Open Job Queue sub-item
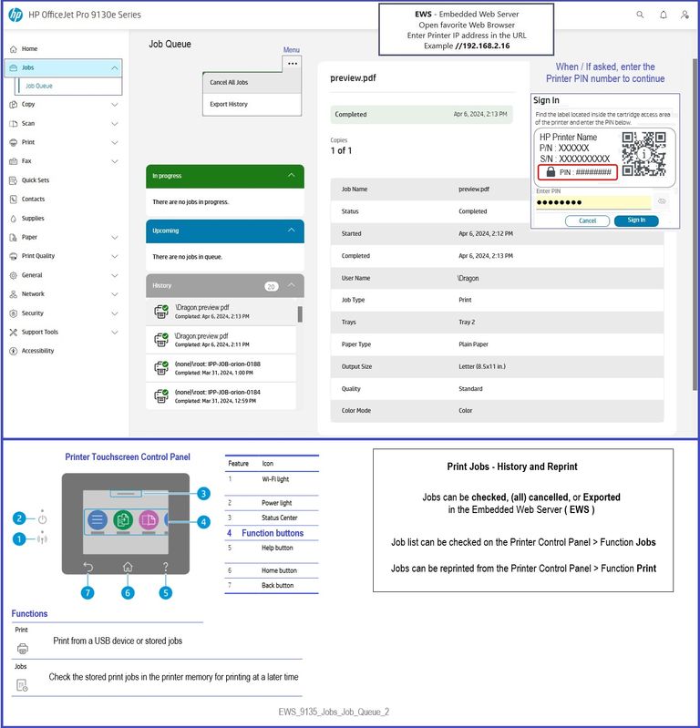 [x=39, y=86]
